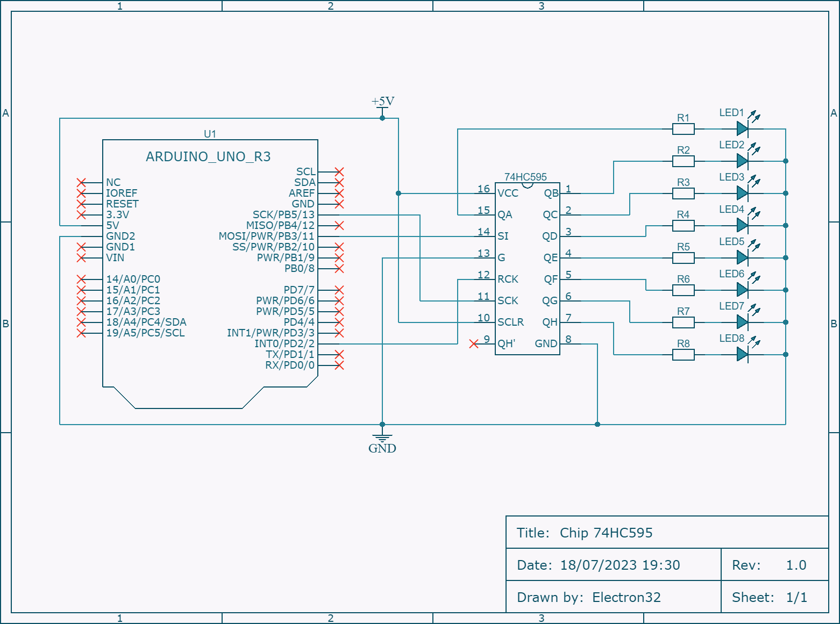Select resistor R1
Screen dimensions: 840x624
click(x=684, y=128)
